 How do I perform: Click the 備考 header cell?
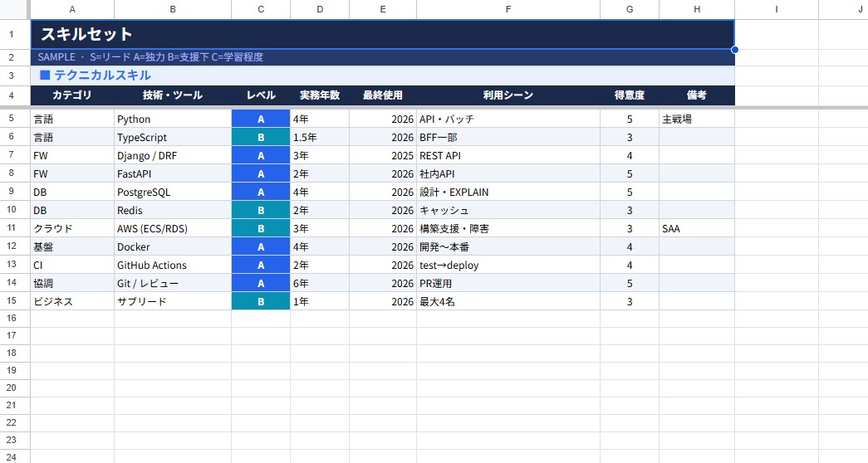(x=697, y=95)
